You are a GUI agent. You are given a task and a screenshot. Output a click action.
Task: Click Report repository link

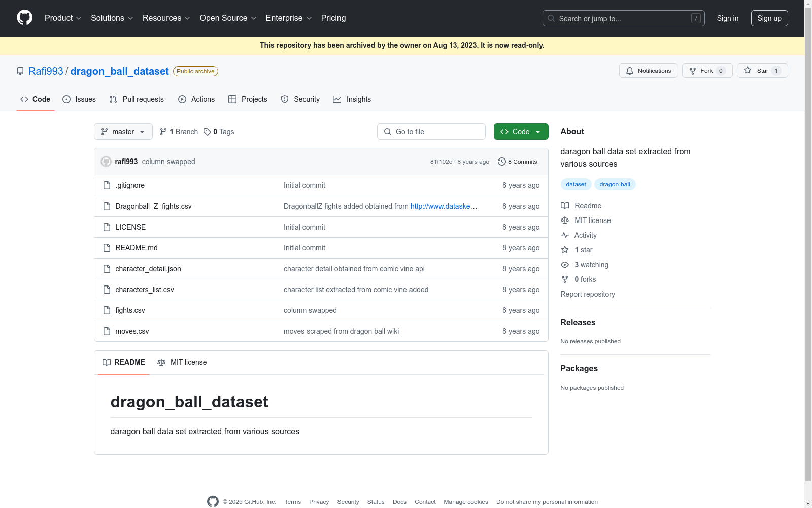[588, 294]
